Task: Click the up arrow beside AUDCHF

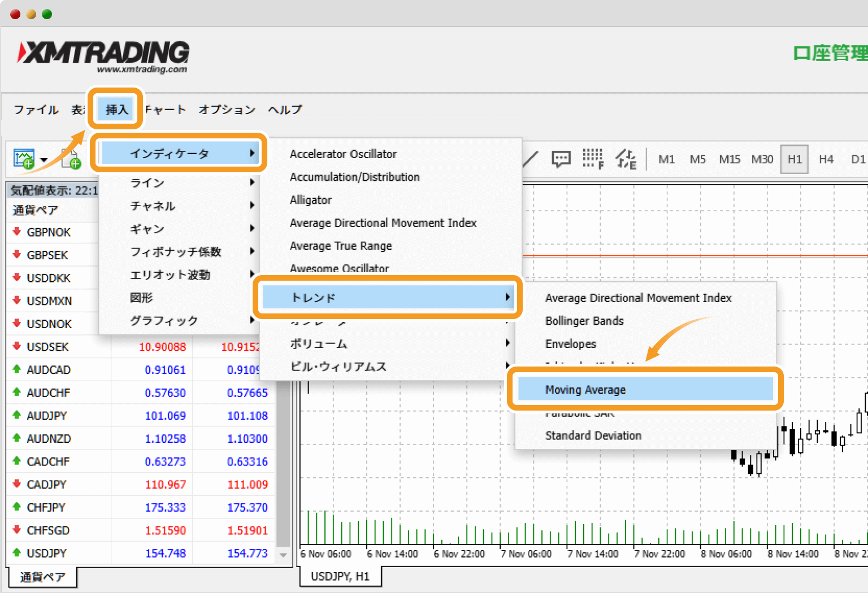Action: coord(16,391)
